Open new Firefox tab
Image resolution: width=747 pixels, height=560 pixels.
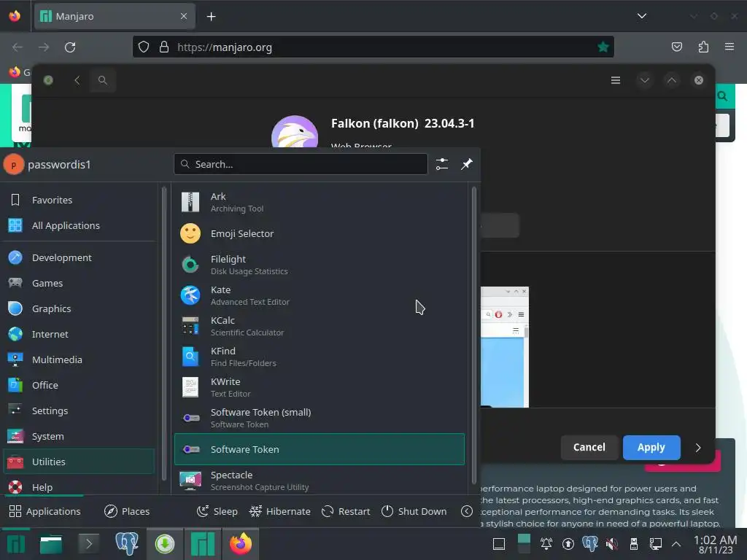[211, 17]
